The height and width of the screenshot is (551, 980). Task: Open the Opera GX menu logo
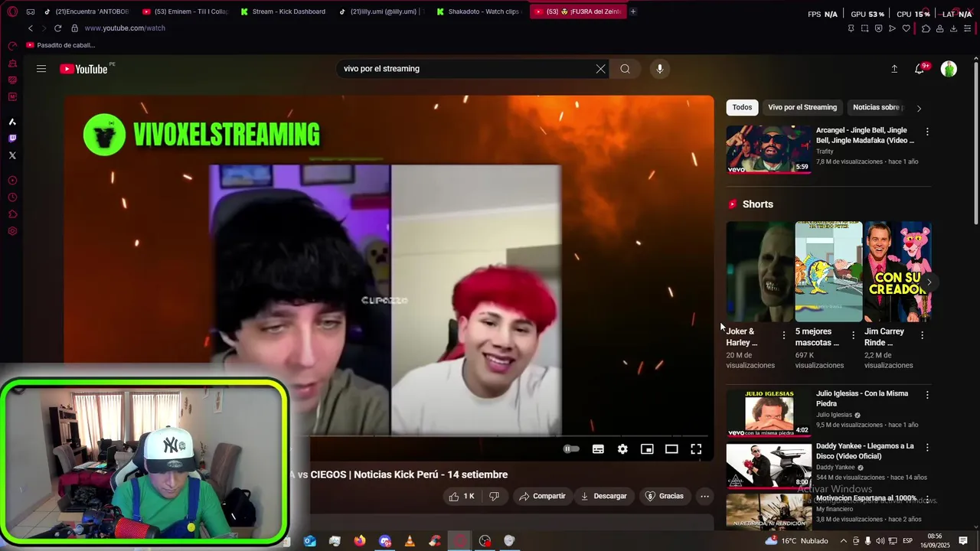[x=12, y=11]
